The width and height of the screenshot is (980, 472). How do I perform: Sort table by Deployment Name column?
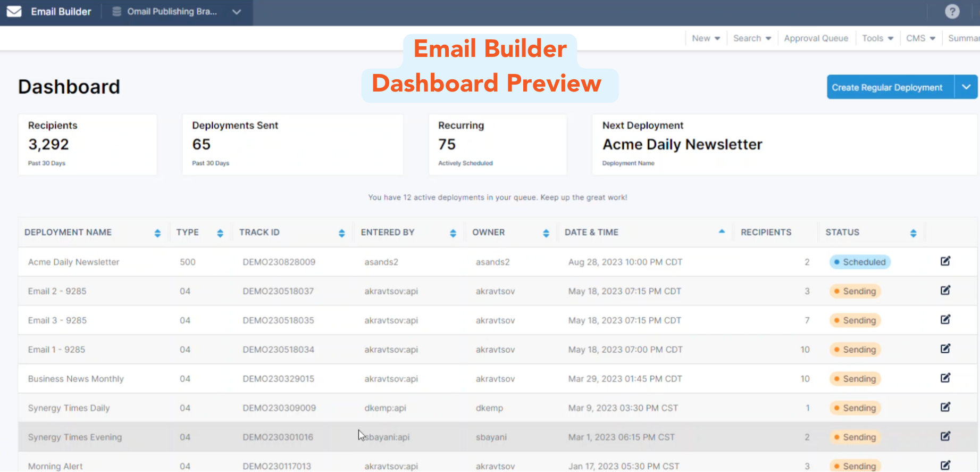[x=157, y=233]
